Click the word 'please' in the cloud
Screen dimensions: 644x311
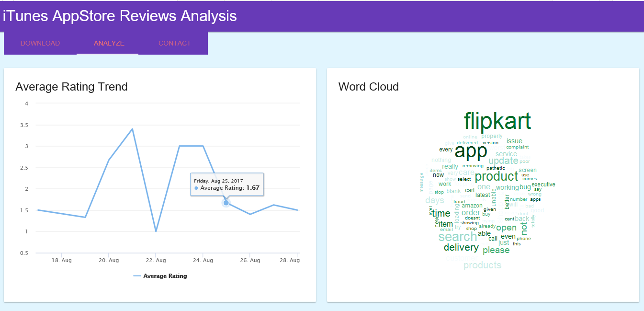[x=496, y=250]
